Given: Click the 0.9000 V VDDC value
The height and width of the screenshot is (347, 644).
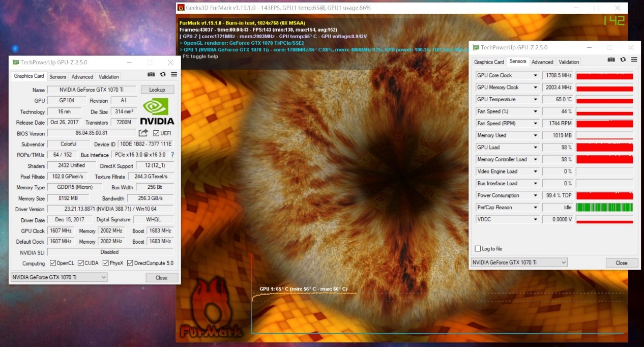Looking at the screenshot, I should click(558, 219).
